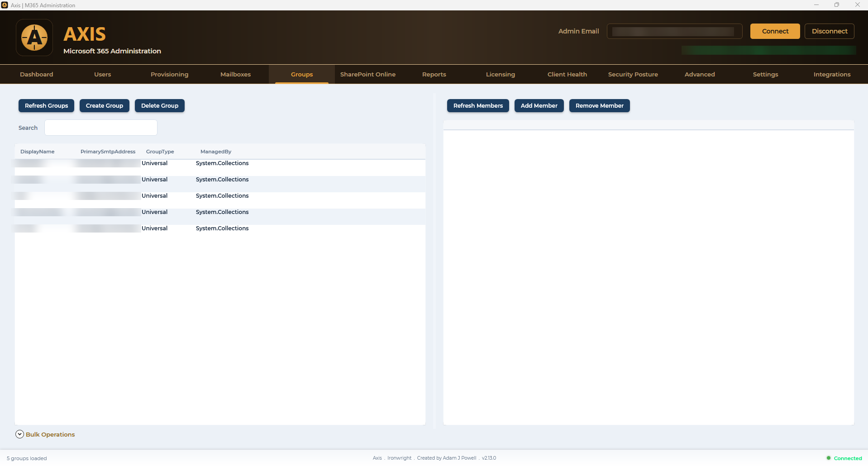868x466 pixels.
Task: Click the Refresh Groups button
Action: click(46, 105)
